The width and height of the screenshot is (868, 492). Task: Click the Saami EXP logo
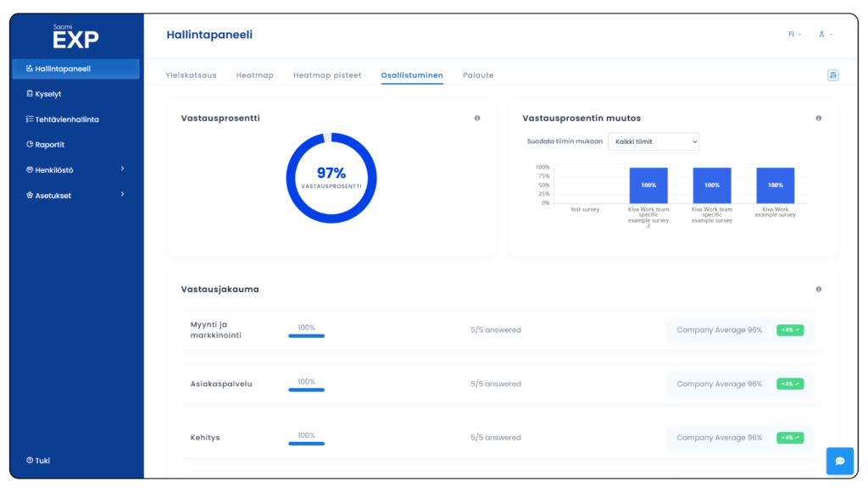point(75,36)
